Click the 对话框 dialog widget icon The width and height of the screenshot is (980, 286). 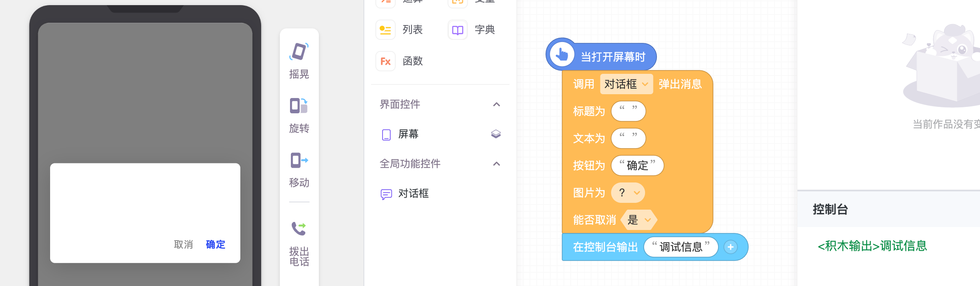click(386, 194)
